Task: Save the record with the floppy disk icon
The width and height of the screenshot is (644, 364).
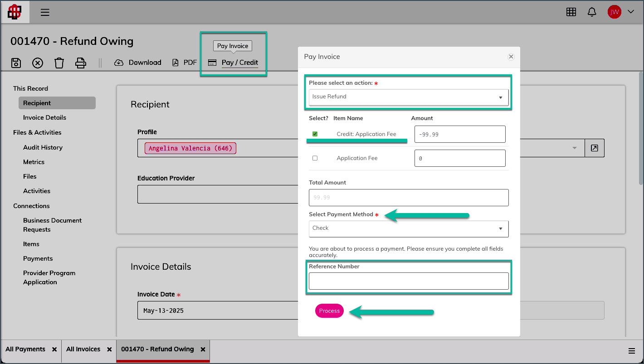Action: point(16,63)
